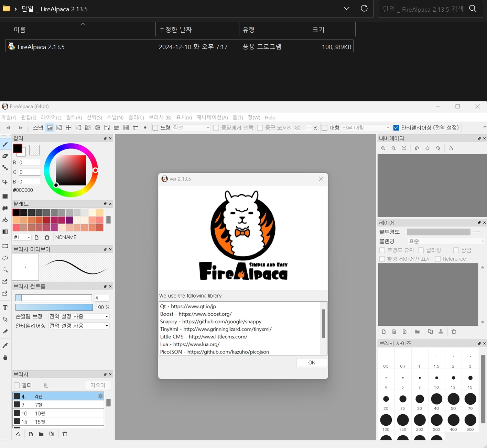Select the 10펜 brush in the list
The width and height of the screenshot is (487, 448).
58,413
